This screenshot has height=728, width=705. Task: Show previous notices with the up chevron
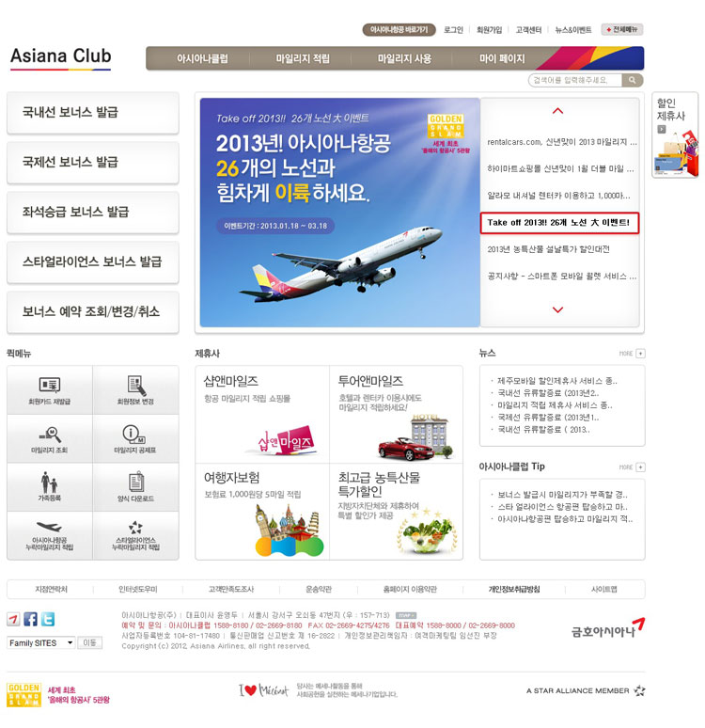coord(557,111)
